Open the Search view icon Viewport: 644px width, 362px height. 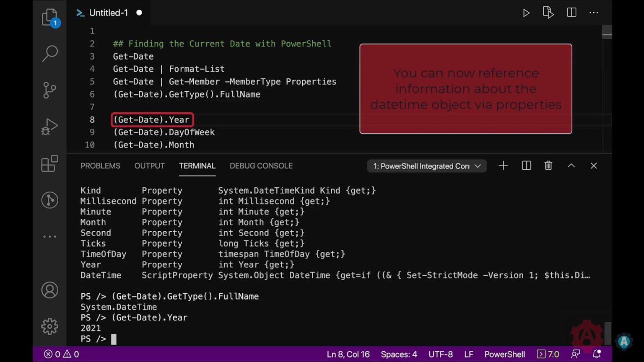50,54
